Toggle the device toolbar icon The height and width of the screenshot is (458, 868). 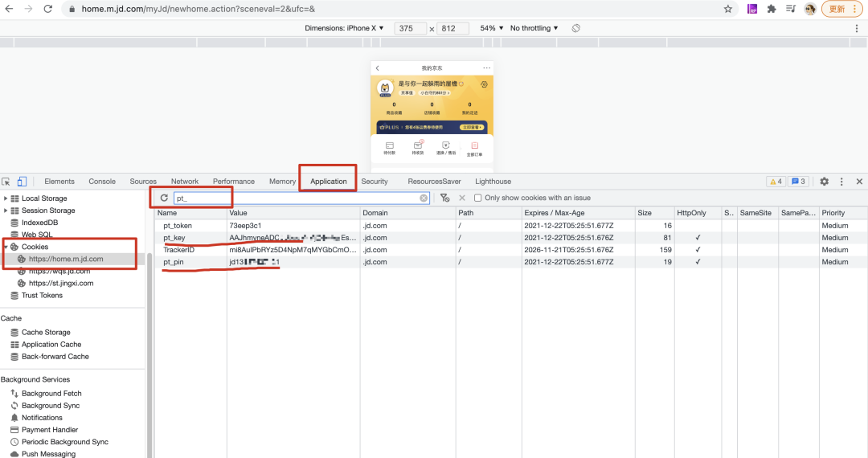point(22,182)
